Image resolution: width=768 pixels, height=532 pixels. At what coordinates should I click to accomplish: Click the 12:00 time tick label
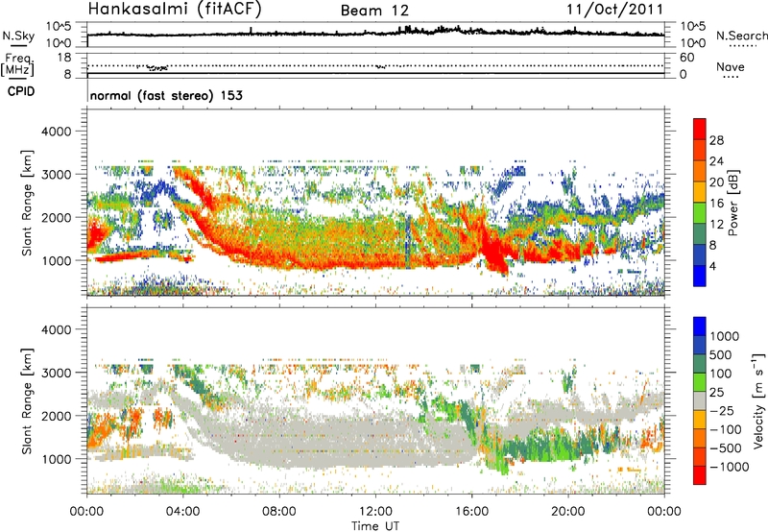[375, 512]
